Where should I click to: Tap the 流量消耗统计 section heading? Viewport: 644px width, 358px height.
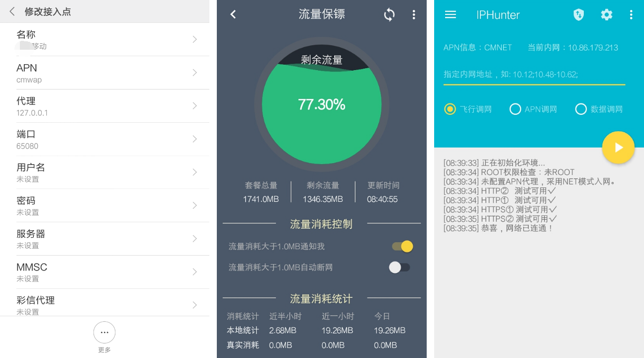(321, 299)
